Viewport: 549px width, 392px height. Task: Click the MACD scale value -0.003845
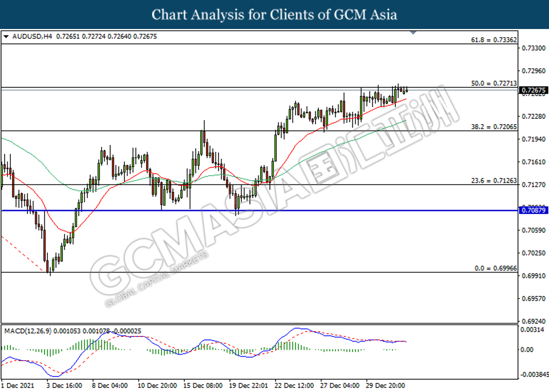coord(534,375)
